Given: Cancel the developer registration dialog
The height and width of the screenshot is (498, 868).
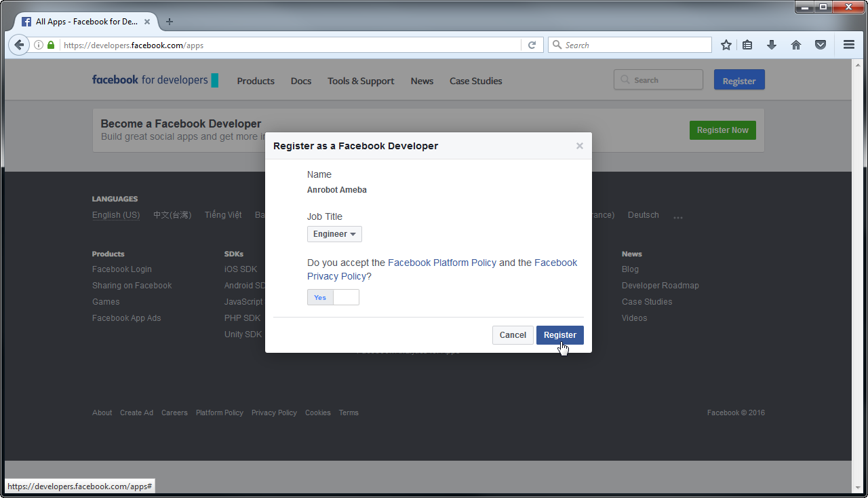Looking at the screenshot, I should pyautogui.click(x=513, y=335).
